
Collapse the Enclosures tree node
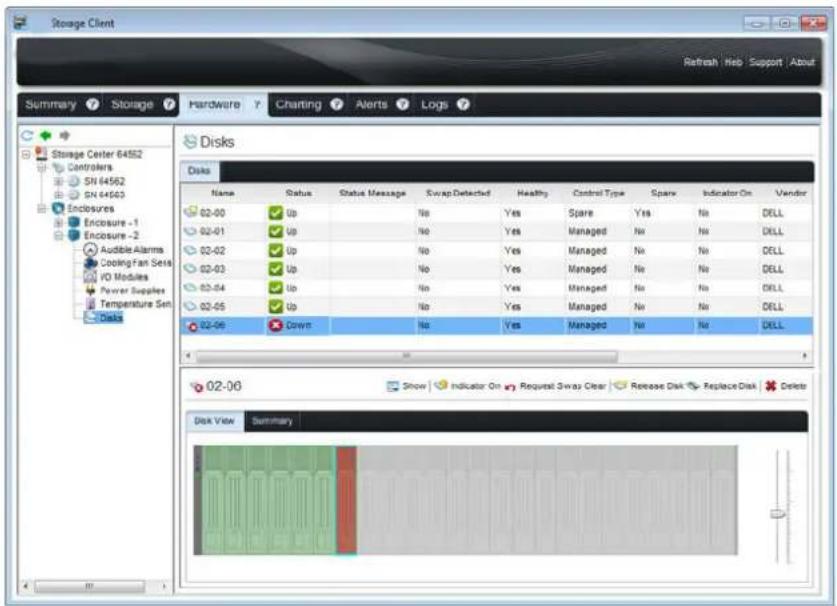[x=42, y=209]
